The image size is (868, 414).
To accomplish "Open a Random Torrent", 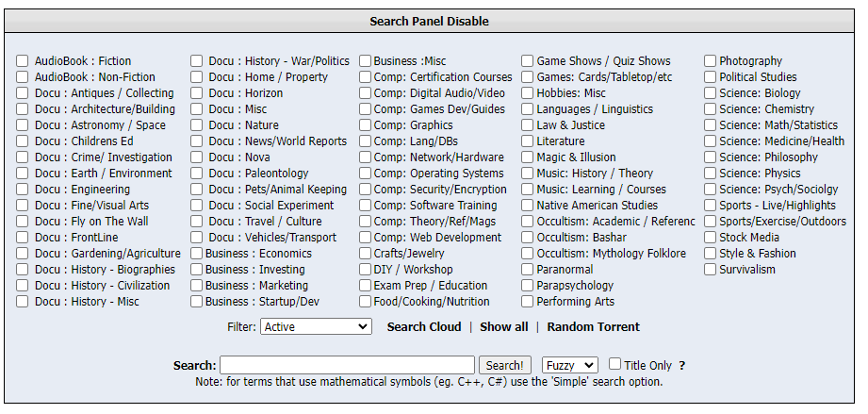I will coord(594,327).
